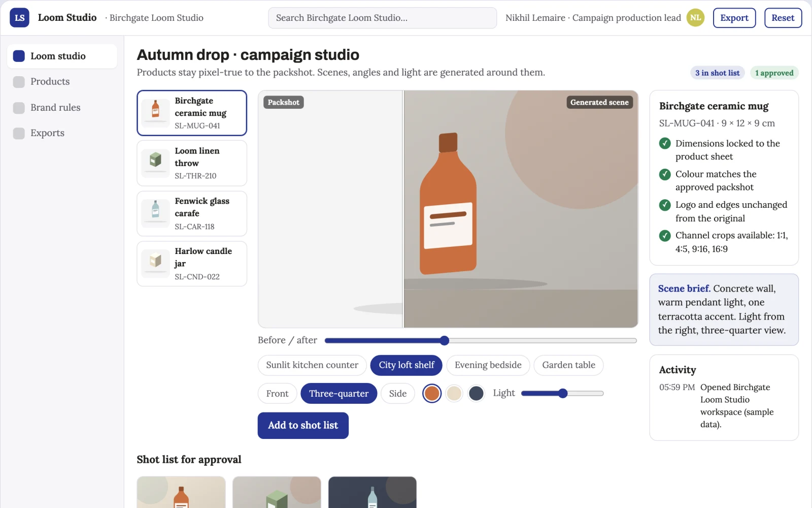Screen dimensions: 812x508
Task: Click the Logo and edges check icon
Action: (x=665, y=205)
